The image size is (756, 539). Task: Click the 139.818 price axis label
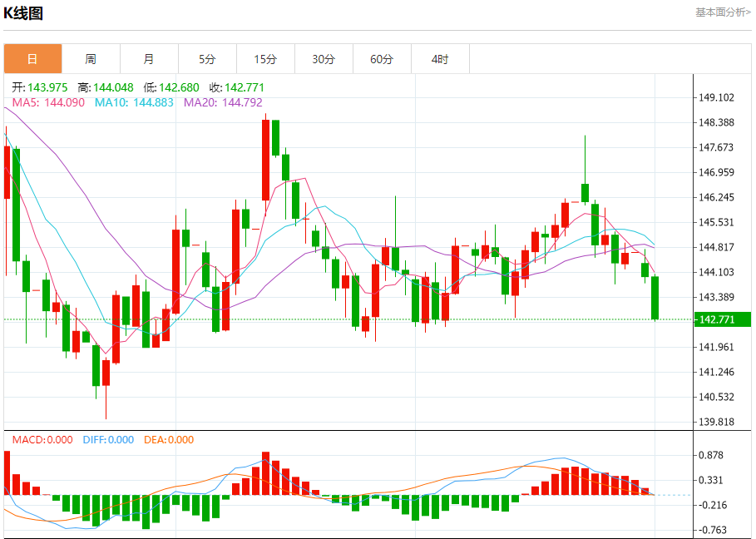716,422
